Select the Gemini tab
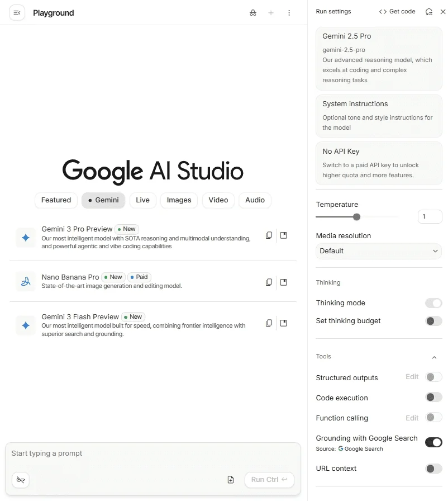Screen dimensions: 448x501 pyautogui.click(x=103, y=200)
